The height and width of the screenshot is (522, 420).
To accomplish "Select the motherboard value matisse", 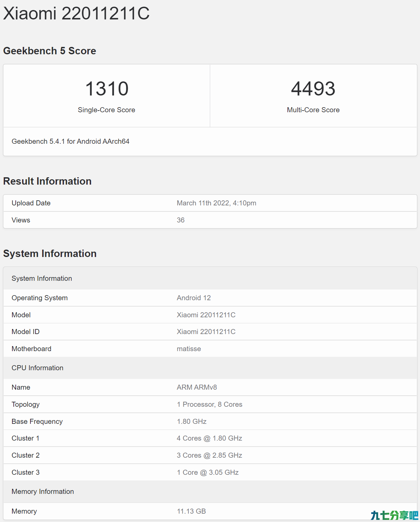I will tap(189, 349).
